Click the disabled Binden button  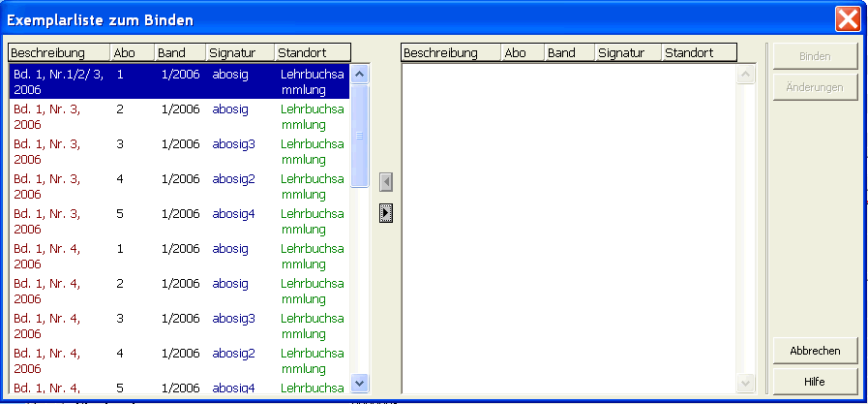pyautogui.click(x=815, y=56)
